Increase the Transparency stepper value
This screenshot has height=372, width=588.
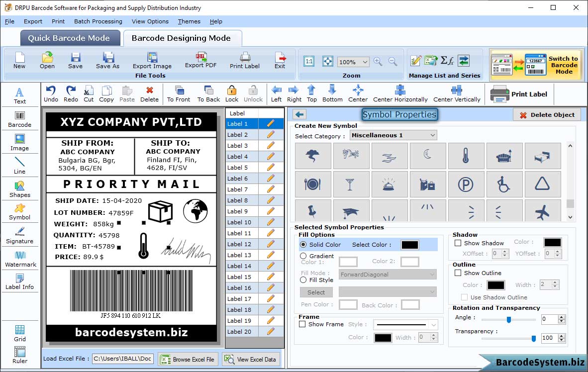[x=561, y=336]
